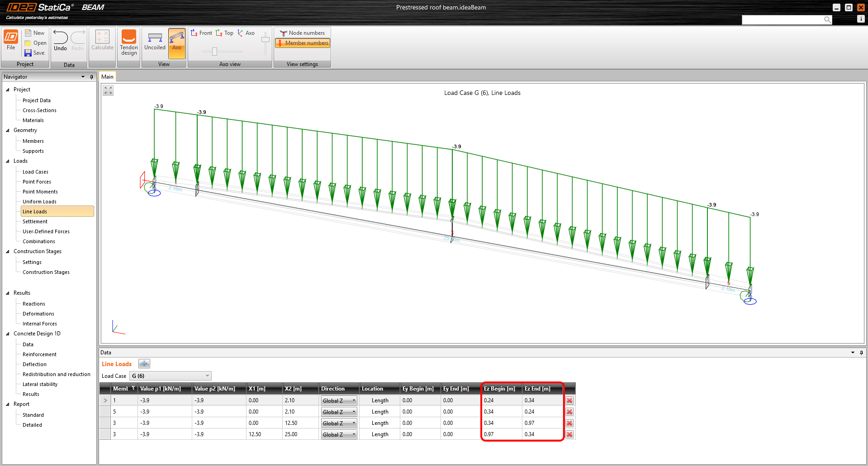868x466 pixels.
Task: Open Direction dropdown for member 1 row
Action: tap(339, 401)
